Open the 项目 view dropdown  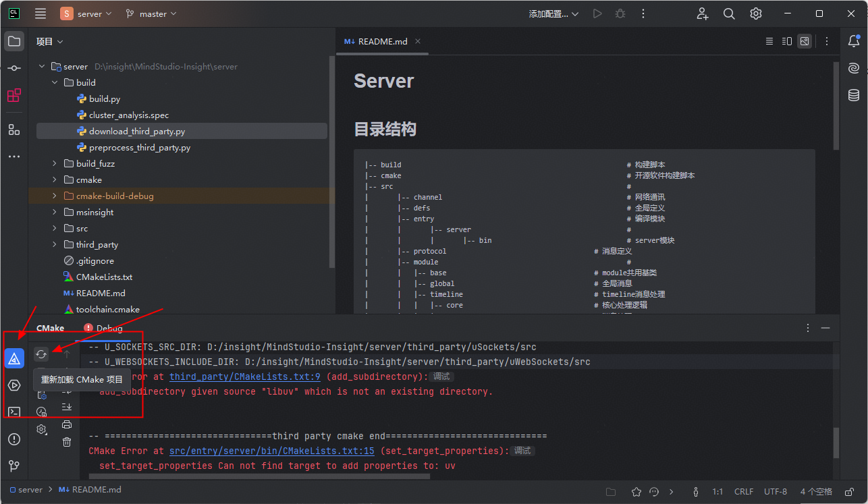tap(50, 41)
